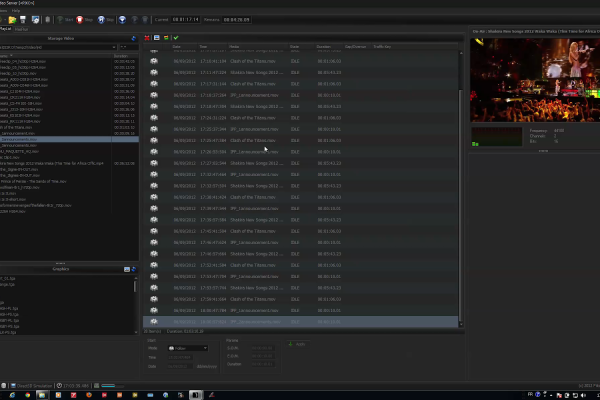Click the Save disk icon in toolbar

[23, 19]
